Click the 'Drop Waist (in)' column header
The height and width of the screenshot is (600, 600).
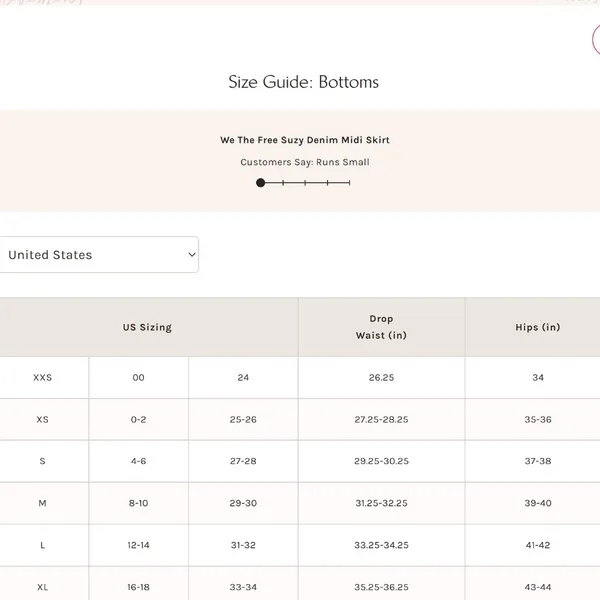[x=382, y=327]
